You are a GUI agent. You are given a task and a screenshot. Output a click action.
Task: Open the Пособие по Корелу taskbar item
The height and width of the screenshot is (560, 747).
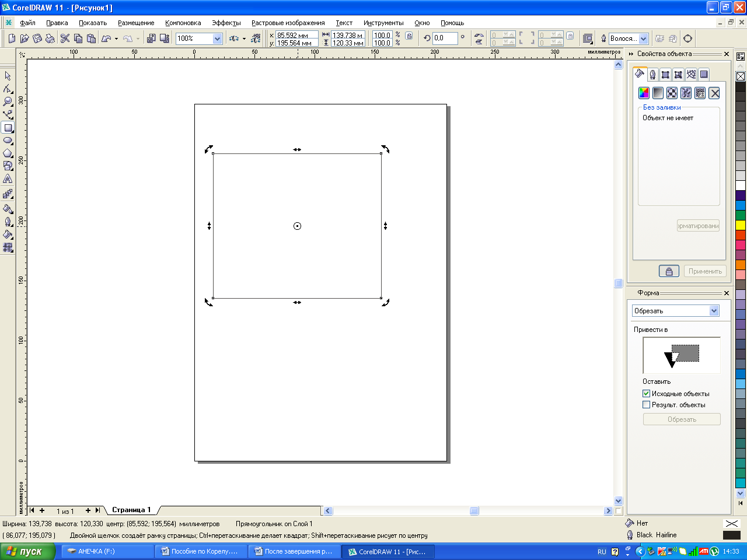tap(201, 551)
